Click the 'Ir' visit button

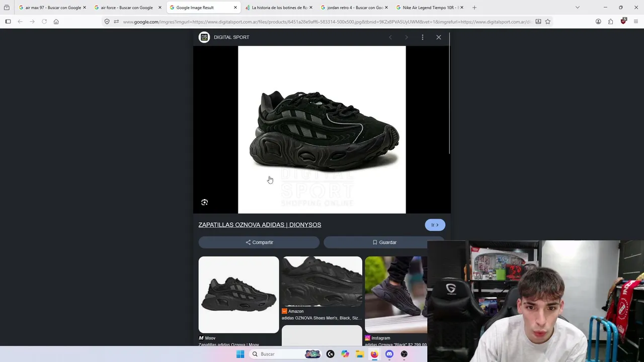point(435,225)
